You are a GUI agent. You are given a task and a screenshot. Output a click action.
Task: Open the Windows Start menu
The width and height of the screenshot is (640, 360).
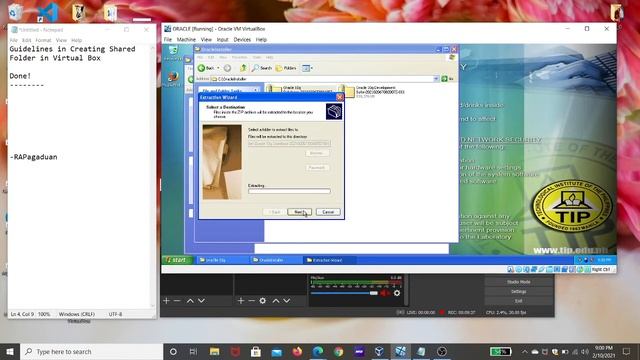10,351
